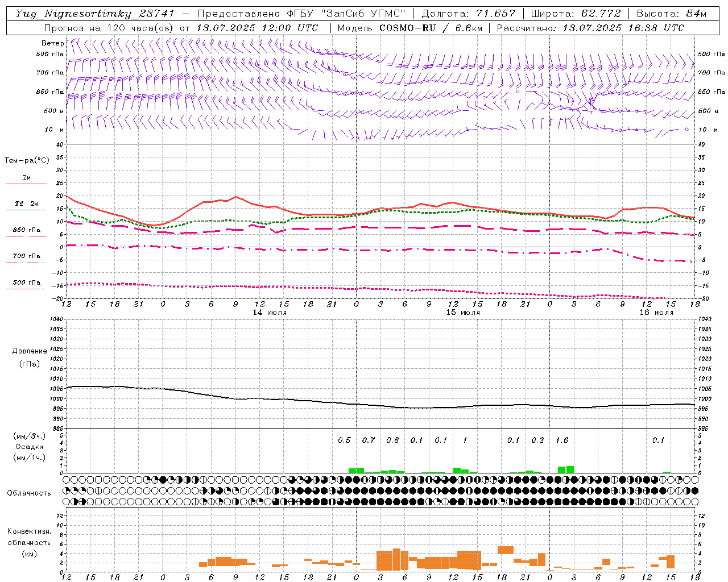Click the (мм/3ч.) precipitation unit label
Screen dimensions: 728x582
29,436
